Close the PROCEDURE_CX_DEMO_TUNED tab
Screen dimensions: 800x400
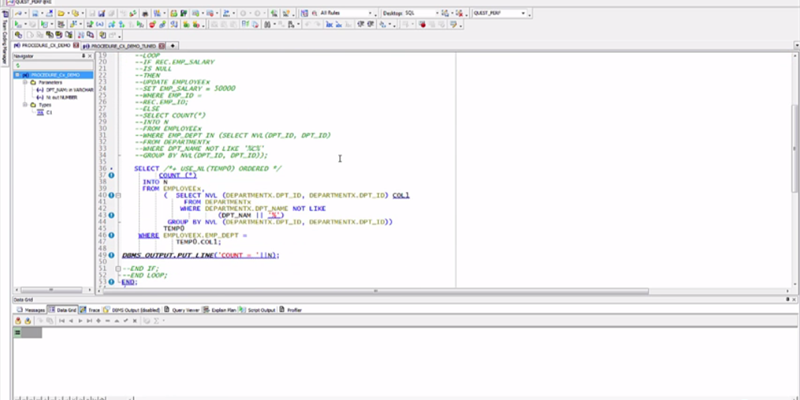(162, 46)
